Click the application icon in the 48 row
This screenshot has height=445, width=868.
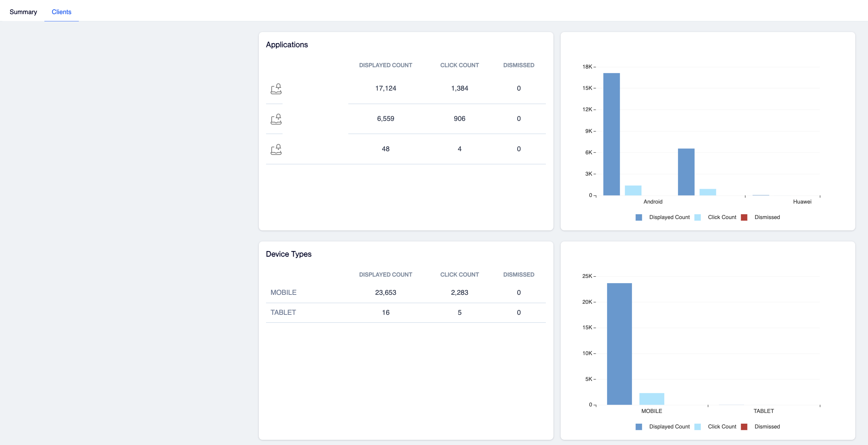pos(276,149)
